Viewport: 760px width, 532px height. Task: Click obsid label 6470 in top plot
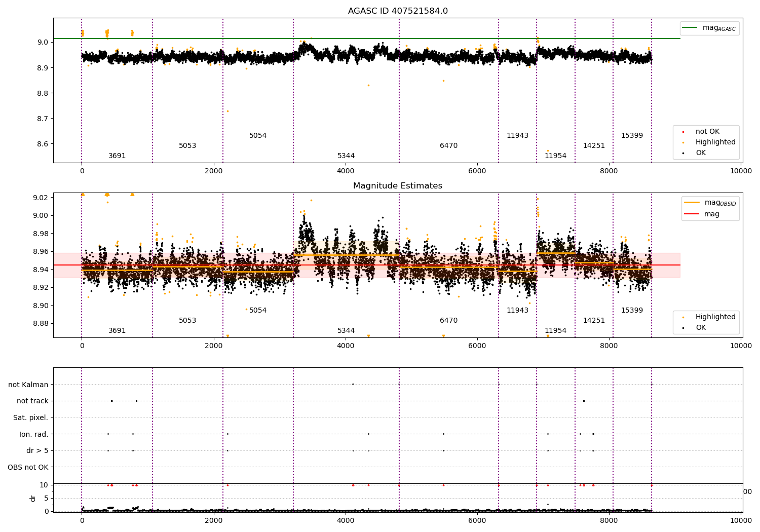click(x=448, y=145)
